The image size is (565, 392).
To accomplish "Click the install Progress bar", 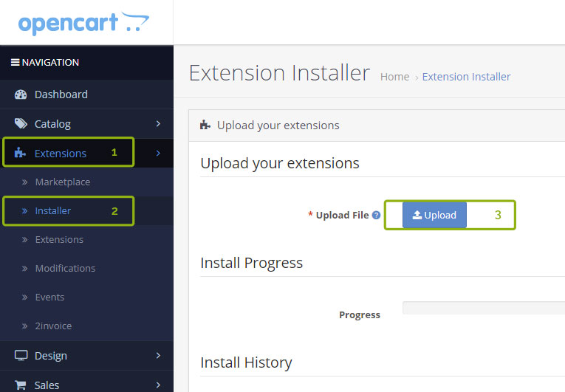I will click(x=484, y=308).
